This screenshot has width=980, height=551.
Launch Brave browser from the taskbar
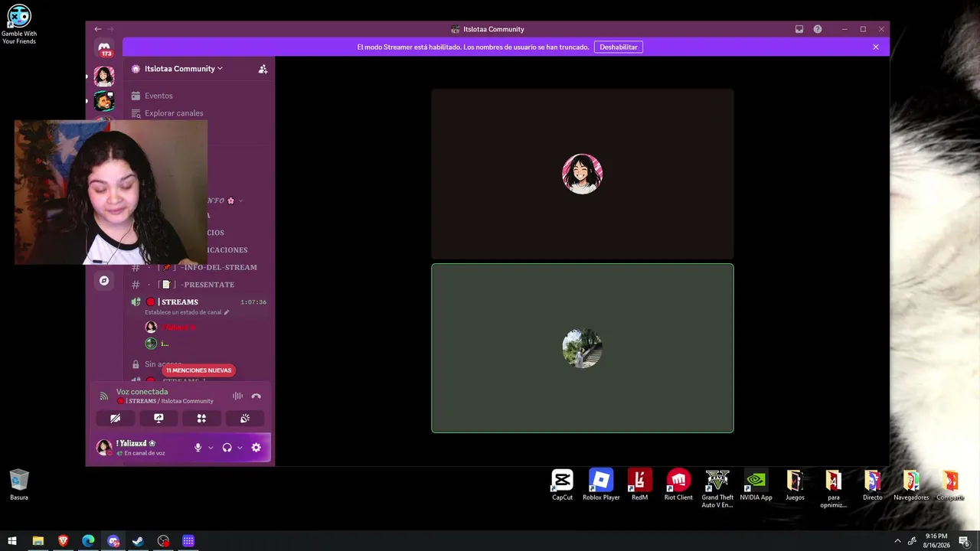click(63, 541)
